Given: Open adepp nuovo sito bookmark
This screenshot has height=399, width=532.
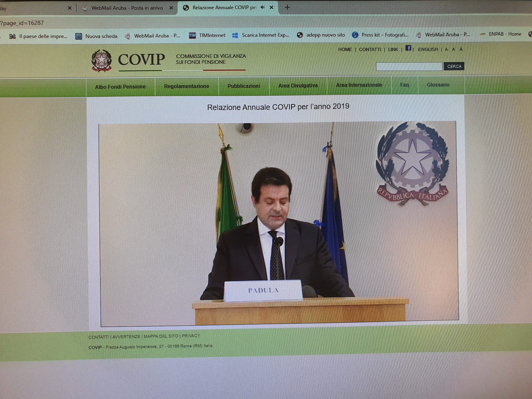Looking at the screenshot, I should (321, 35).
